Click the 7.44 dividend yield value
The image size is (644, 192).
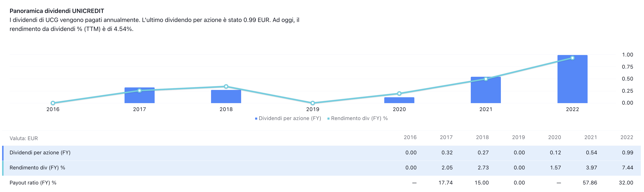(627, 168)
